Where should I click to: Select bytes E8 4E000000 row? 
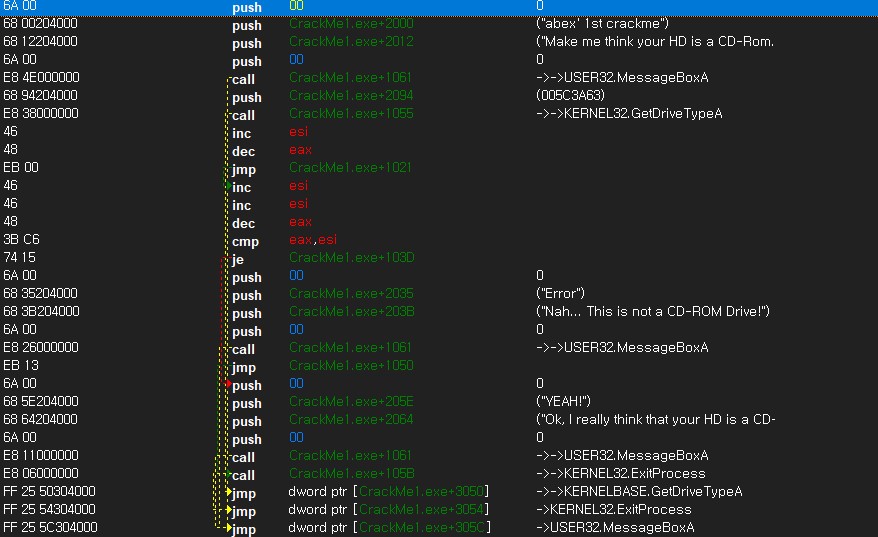click(x=439, y=77)
